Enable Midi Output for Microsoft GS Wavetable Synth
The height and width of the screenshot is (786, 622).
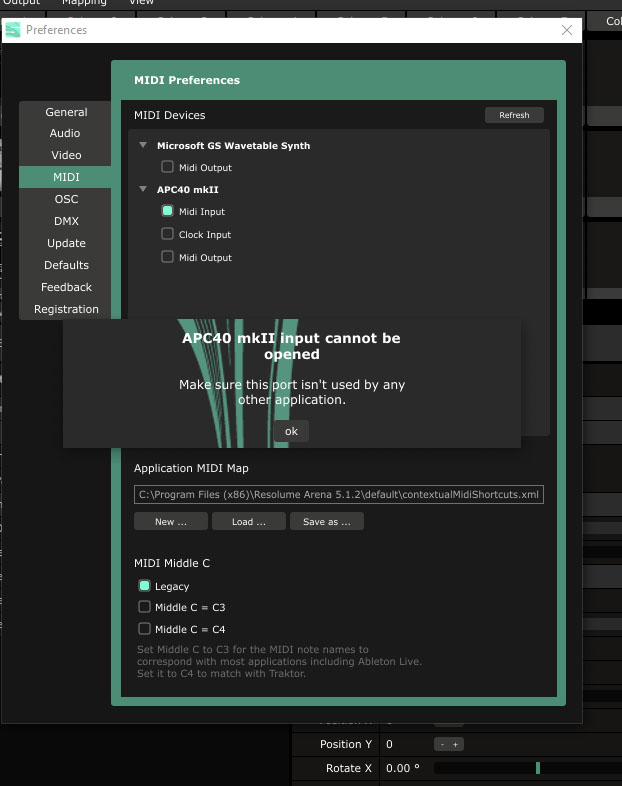[x=168, y=168]
